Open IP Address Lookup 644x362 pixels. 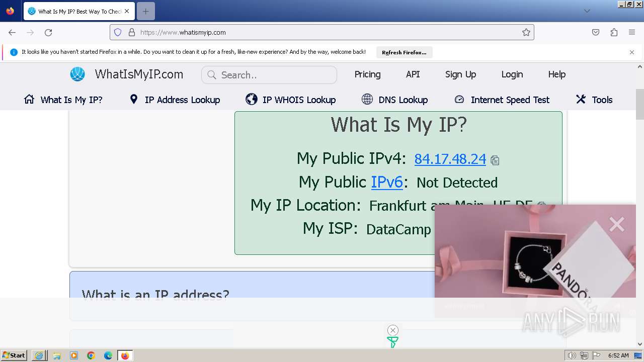point(175,100)
